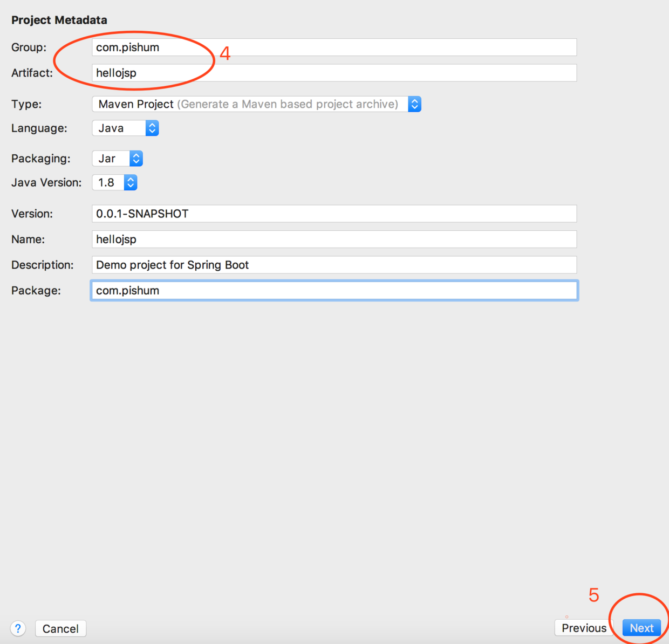Cancel the new project wizard
The width and height of the screenshot is (669, 644).
pyautogui.click(x=60, y=628)
